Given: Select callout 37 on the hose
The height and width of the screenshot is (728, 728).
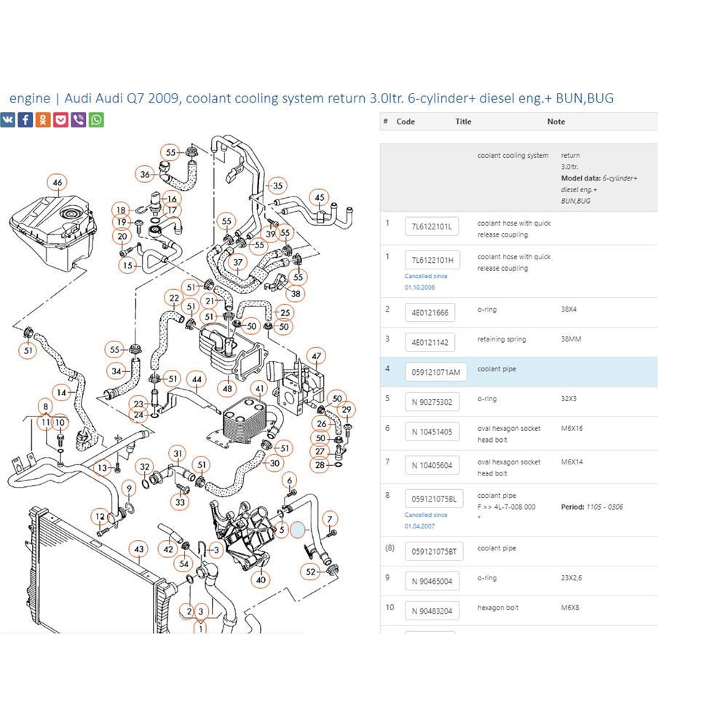Looking at the screenshot, I should point(238,262).
